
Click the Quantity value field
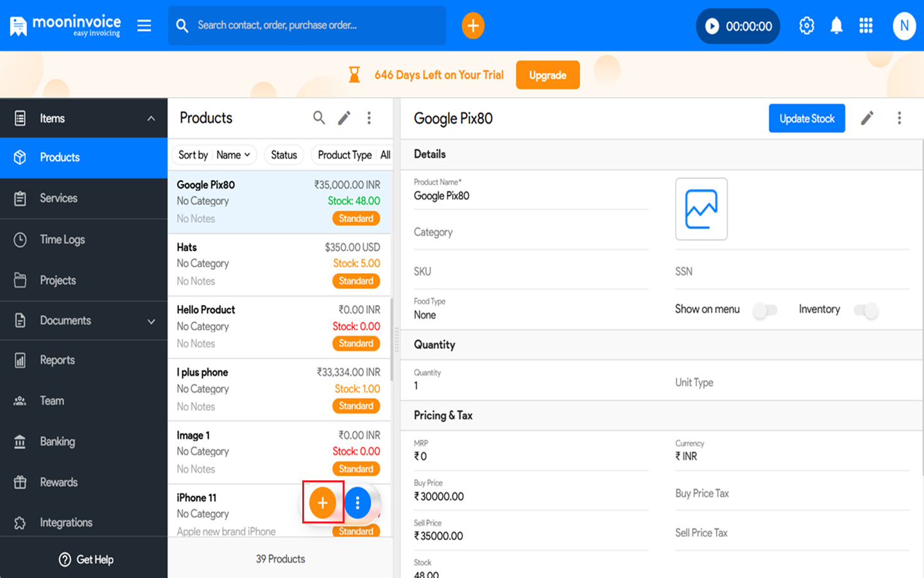[531, 380]
